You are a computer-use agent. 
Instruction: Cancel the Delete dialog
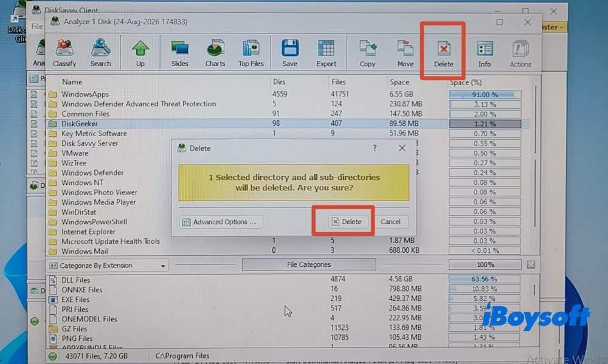(390, 221)
